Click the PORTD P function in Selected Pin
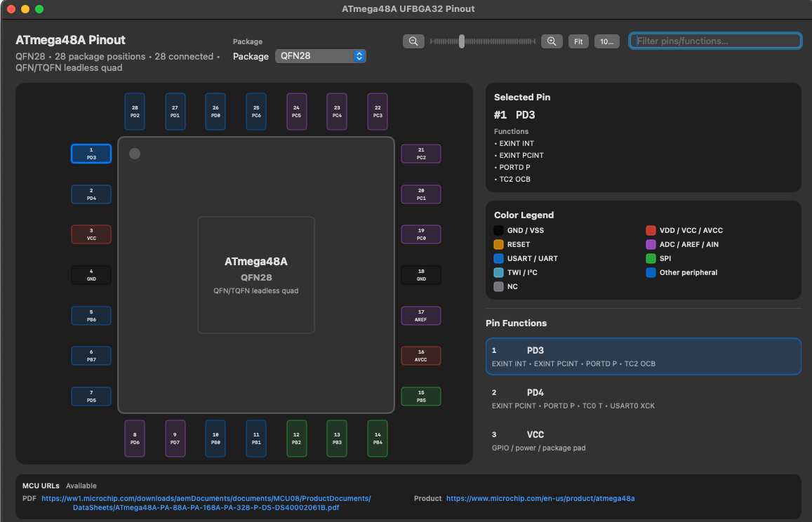 [514, 167]
